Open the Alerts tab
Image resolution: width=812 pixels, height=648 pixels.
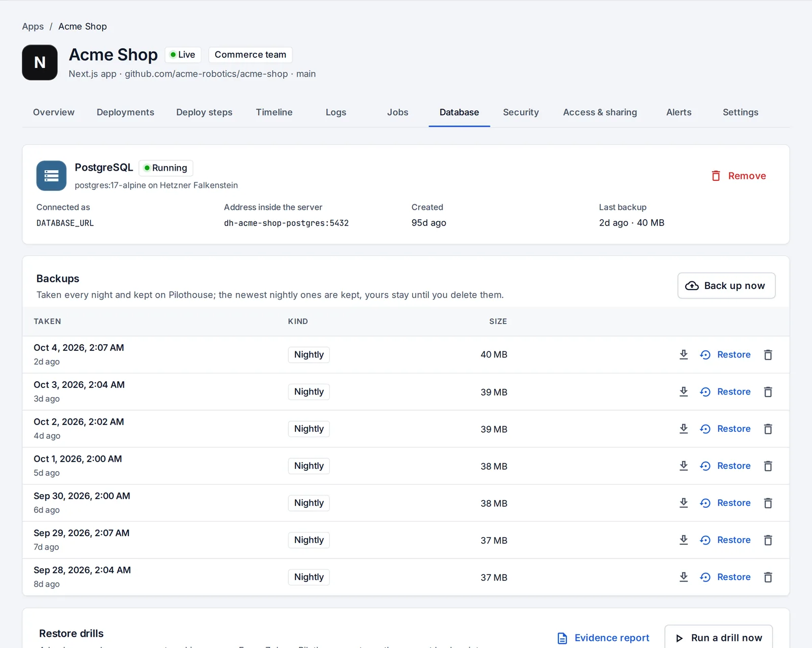point(679,112)
